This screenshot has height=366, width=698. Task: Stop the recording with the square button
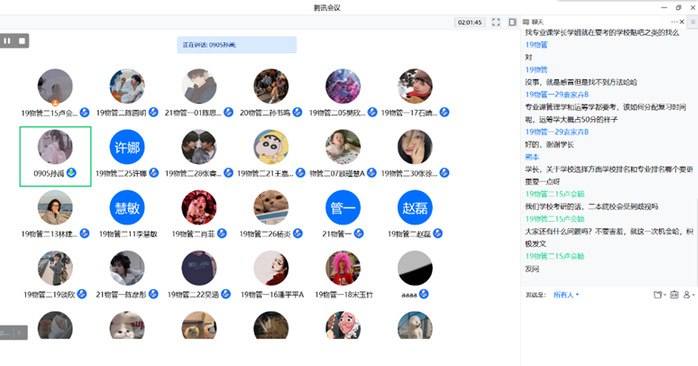pyautogui.click(x=22, y=41)
